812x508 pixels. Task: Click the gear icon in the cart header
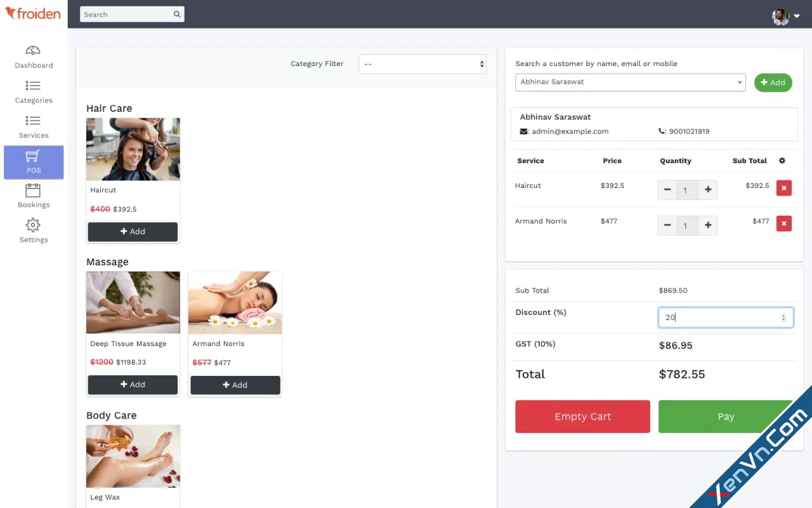pos(782,161)
